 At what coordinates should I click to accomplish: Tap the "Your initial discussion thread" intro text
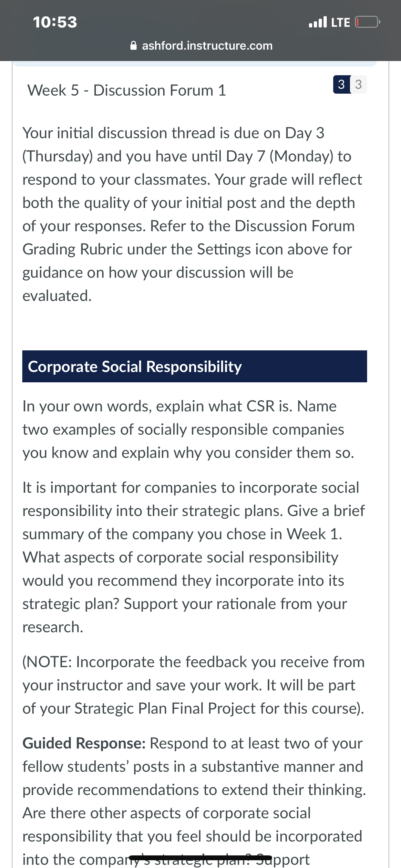coord(192,214)
